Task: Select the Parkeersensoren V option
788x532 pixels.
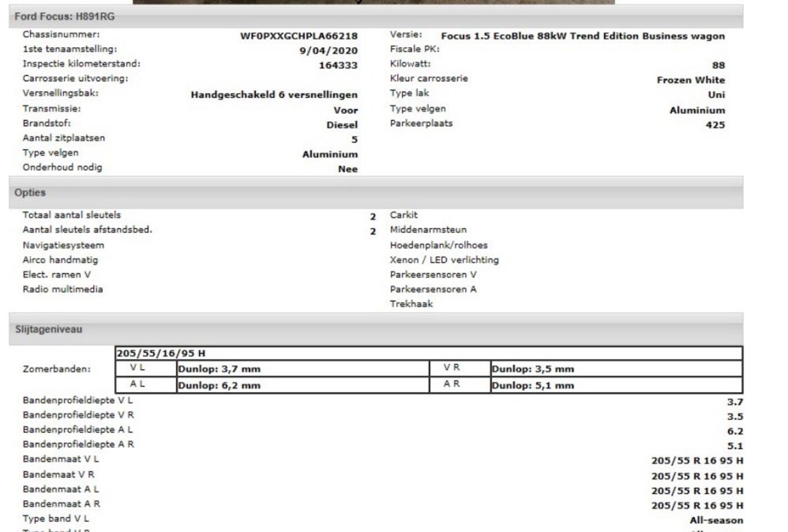Action: coord(433,274)
